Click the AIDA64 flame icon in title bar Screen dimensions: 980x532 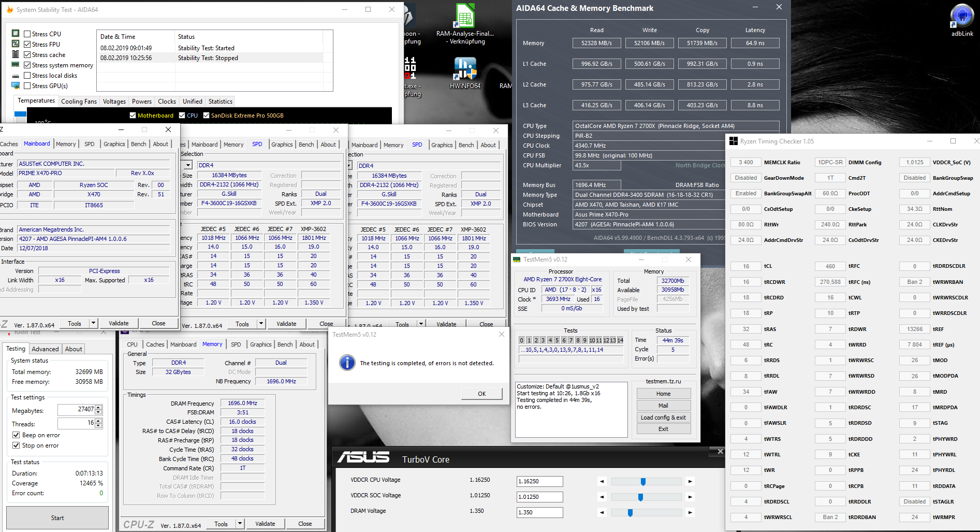(x=10, y=9)
